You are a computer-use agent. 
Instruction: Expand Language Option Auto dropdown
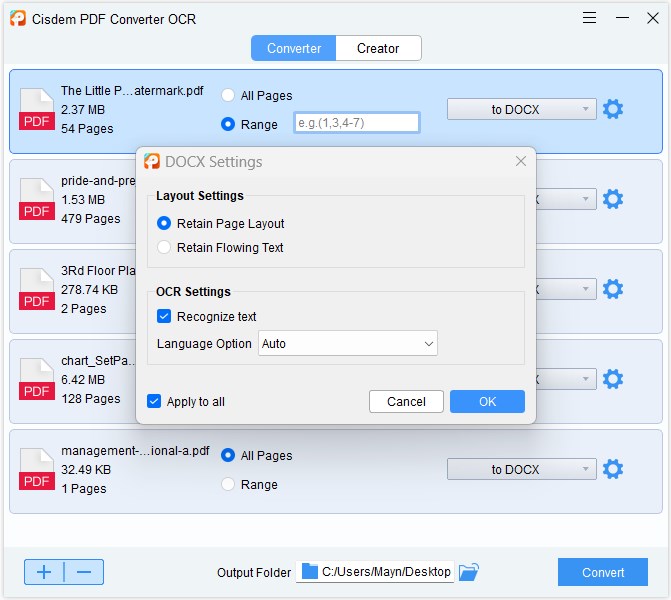348,343
